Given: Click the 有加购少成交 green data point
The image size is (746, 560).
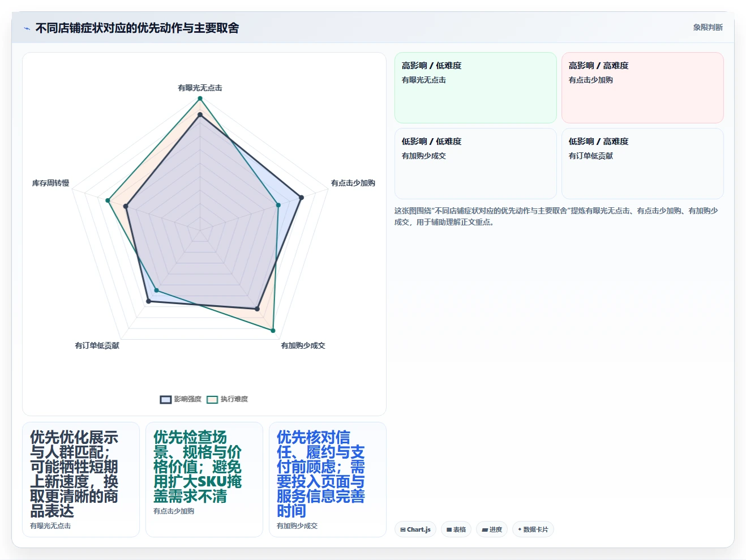Looking at the screenshot, I should pos(273,331).
